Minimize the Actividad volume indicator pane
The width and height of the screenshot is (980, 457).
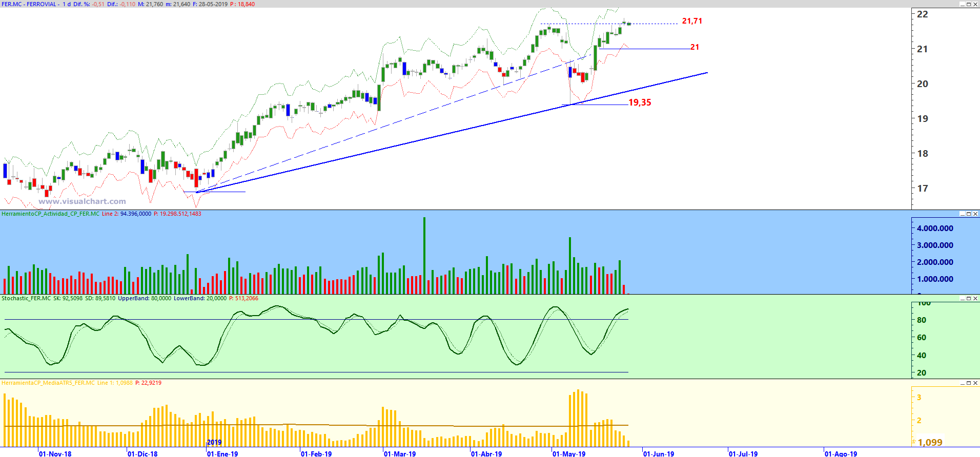(962, 214)
